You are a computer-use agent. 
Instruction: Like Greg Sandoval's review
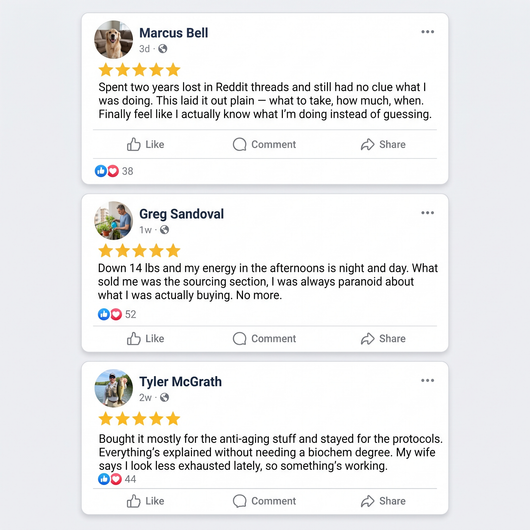[x=145, y=338]
